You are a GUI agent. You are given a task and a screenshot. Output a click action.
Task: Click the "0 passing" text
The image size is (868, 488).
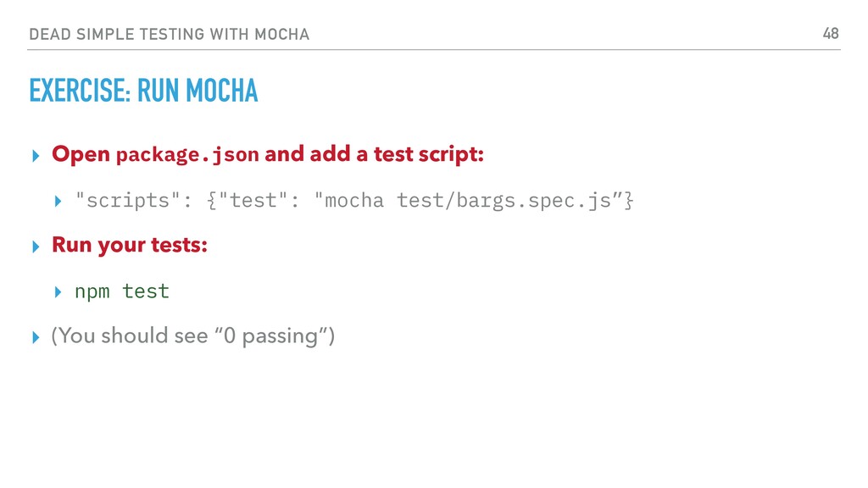coord(270,335)
